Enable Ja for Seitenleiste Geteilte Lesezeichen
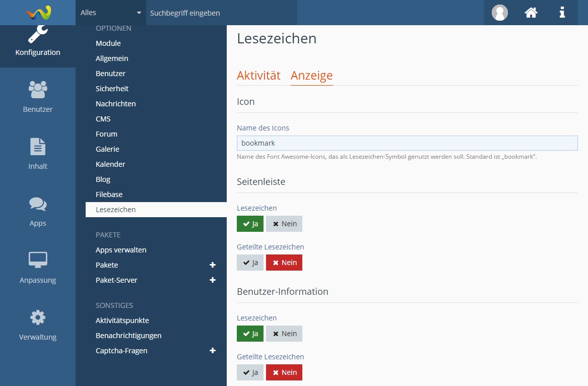This screenshot has height=386, width=588. click(250, 263)
